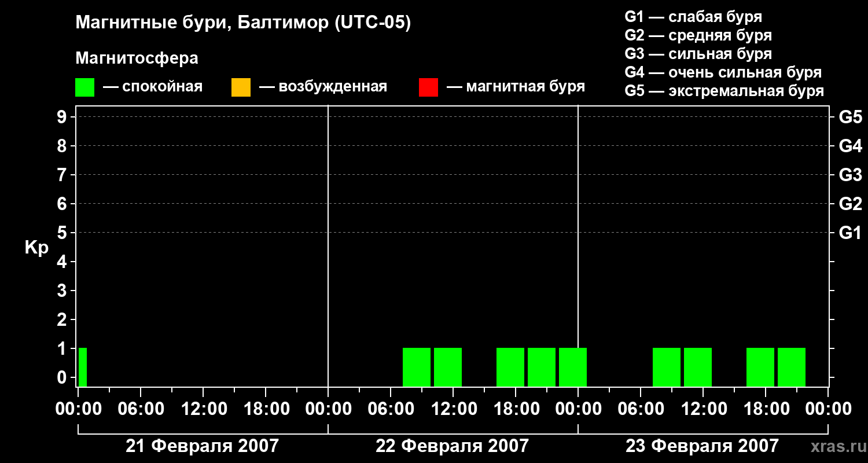
Task: Click the '12:00' time label under 22 February
Action: [453, 409]
